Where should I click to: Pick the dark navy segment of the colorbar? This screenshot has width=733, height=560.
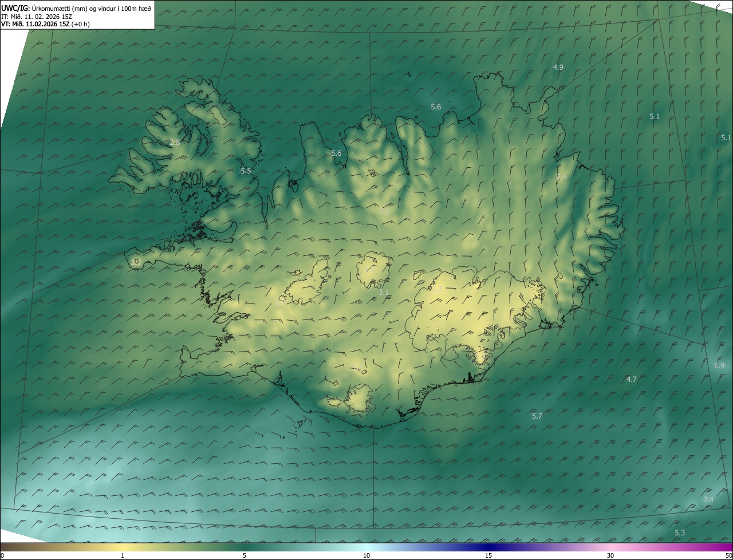(x=488, y=547)
